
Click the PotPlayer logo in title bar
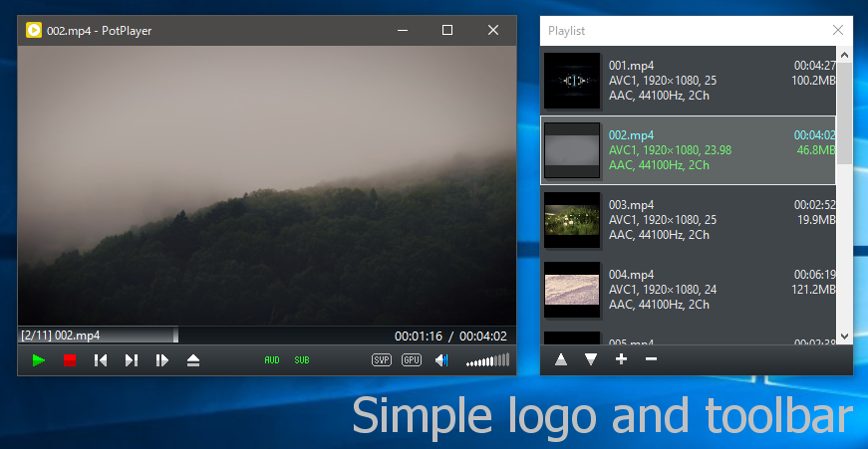tap(34, 31)
